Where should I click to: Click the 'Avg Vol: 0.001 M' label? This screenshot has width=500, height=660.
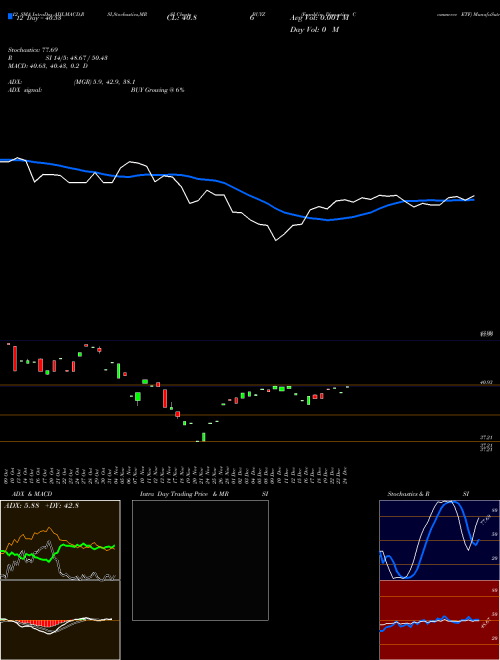tap(319, 18)
